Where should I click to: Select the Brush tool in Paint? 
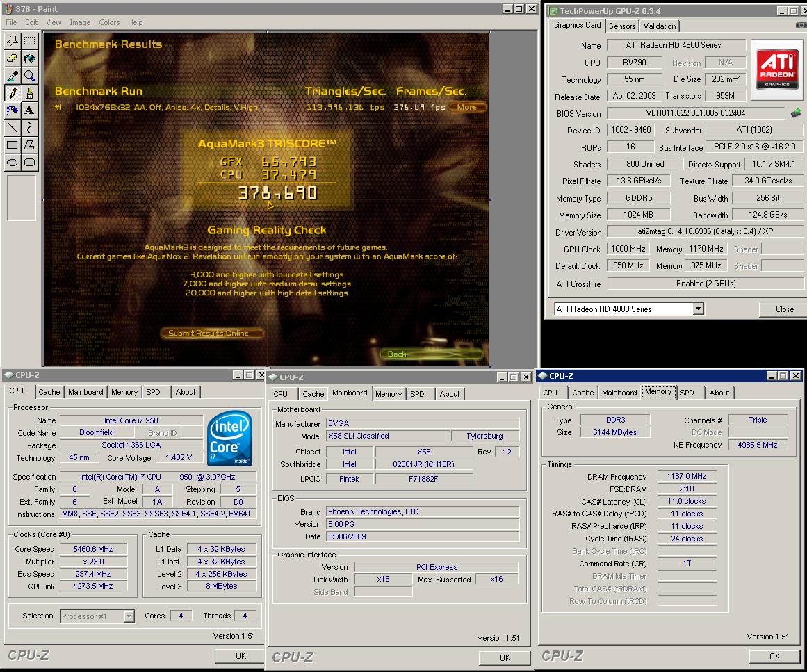[30, 93]
